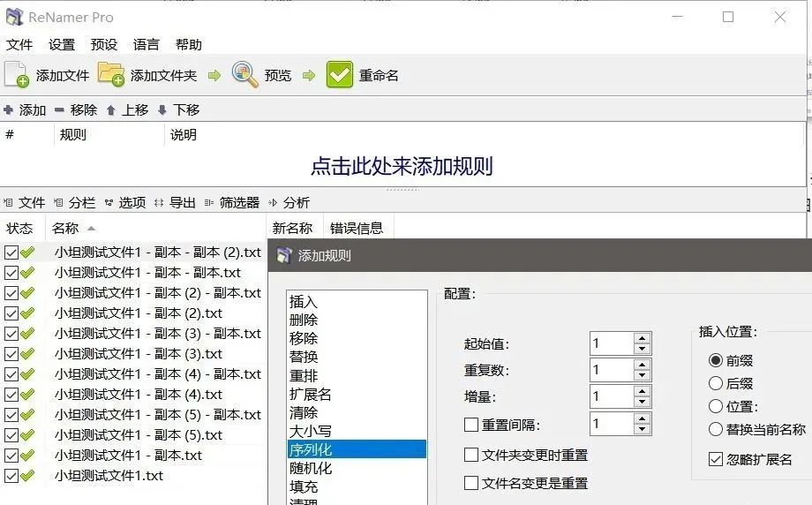
Task: Click the 选项 options icon
Action: pos(109,202)
